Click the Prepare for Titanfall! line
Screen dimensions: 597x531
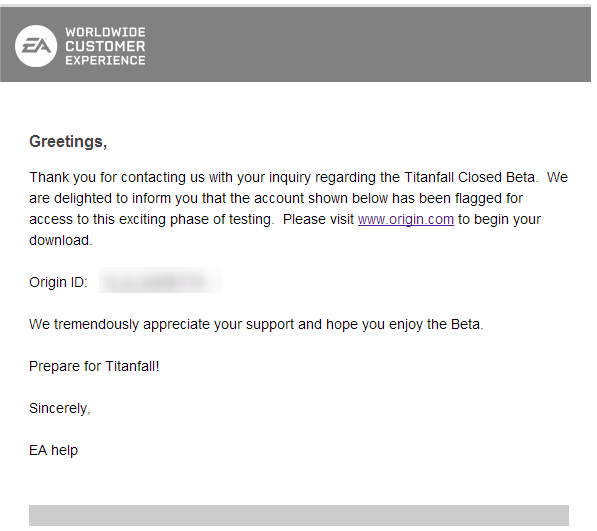tap(94, 366)
